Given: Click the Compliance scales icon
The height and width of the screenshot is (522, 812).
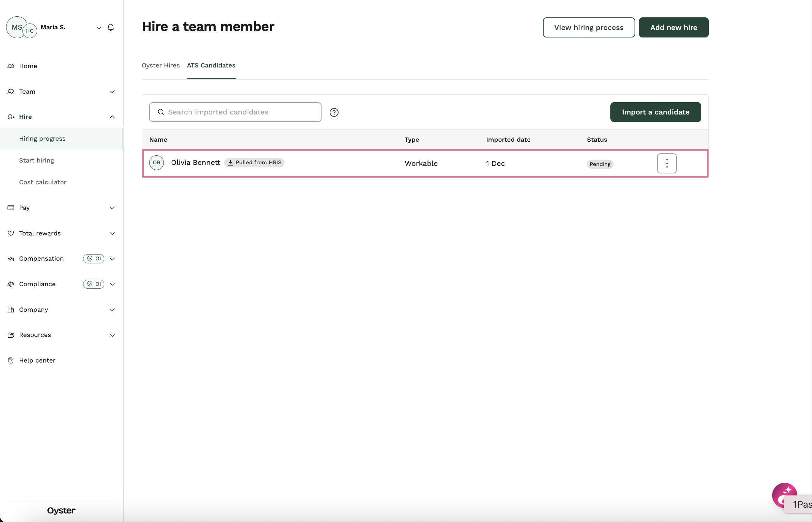Looking at the screenshot, I should coord(11,284).
